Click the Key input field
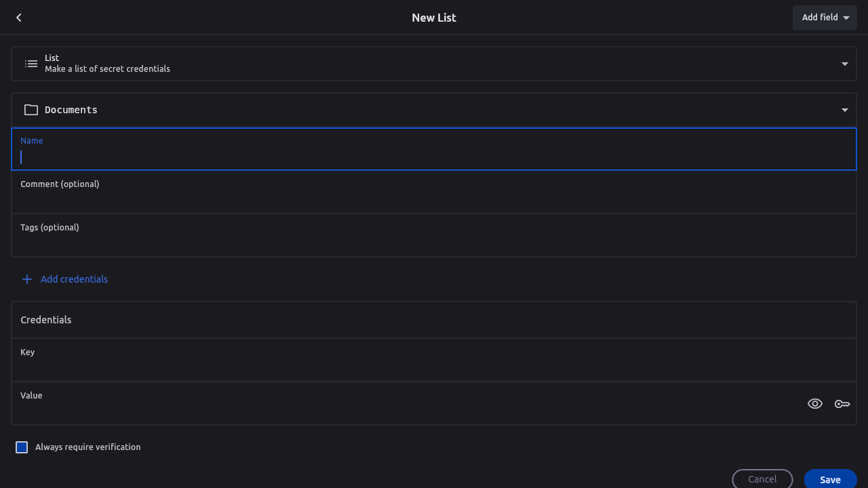868x488 pixels. pos(434,368)
